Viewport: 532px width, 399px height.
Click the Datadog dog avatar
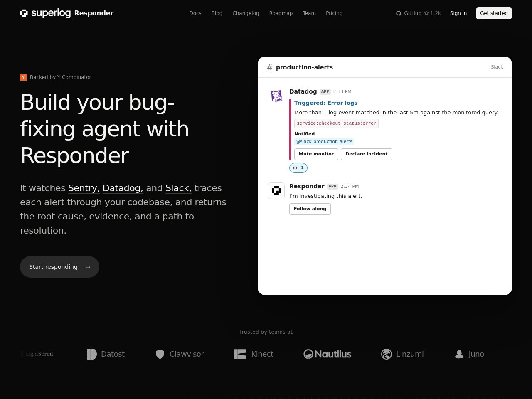tap(276, 96)
